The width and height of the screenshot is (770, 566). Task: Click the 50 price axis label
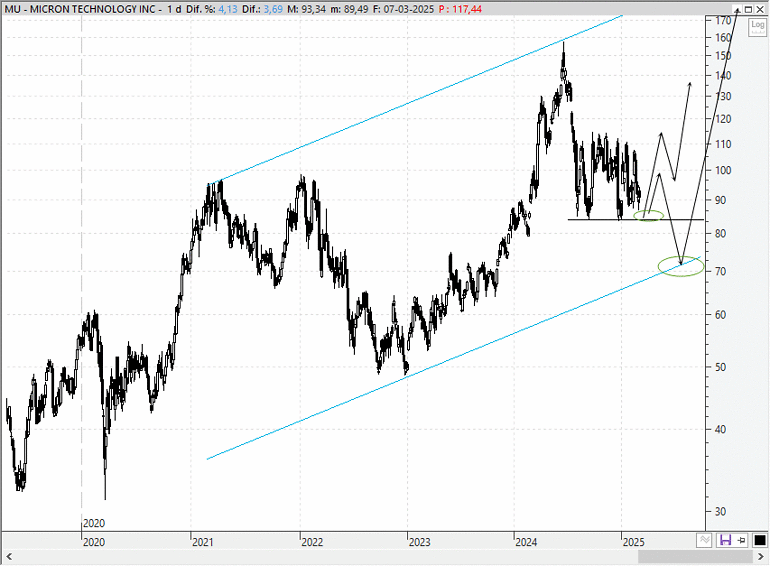click(720, 367)
